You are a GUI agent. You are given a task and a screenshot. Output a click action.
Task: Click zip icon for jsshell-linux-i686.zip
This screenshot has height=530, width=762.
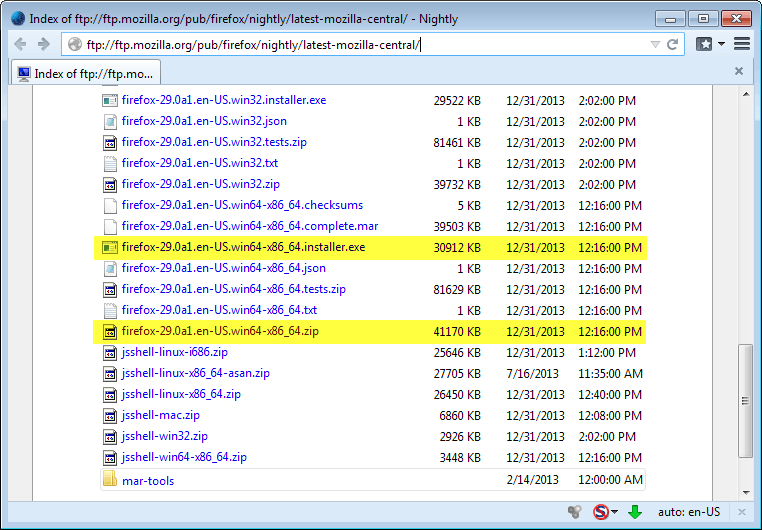pyautogui.click(x=110, y=353)
